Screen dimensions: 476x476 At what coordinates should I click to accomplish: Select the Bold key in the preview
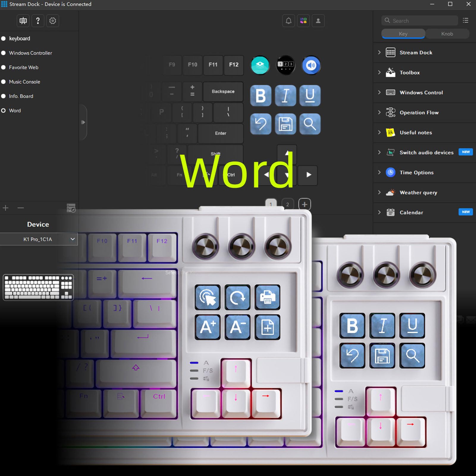tap(261, 96)
